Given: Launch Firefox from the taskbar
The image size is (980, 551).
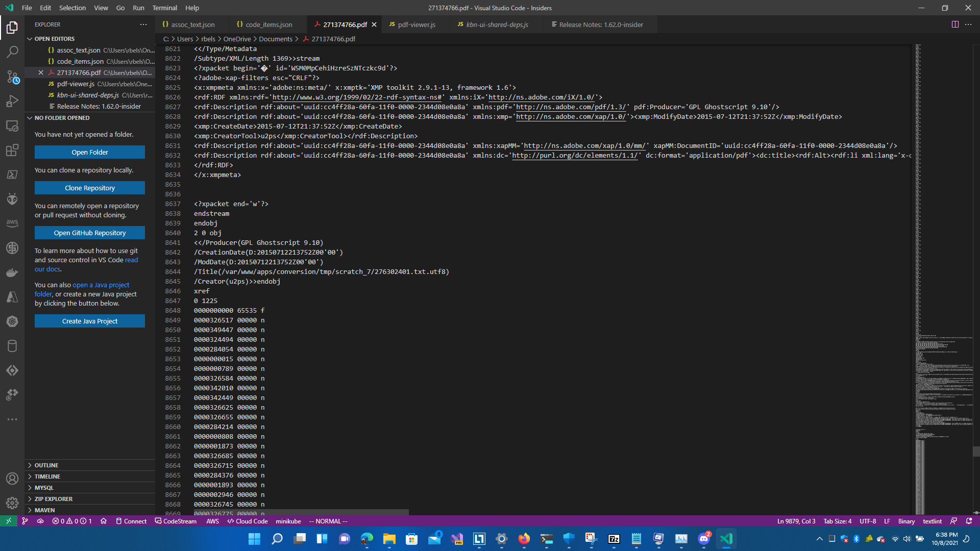Looking at the screenshot, I should 523,539.
